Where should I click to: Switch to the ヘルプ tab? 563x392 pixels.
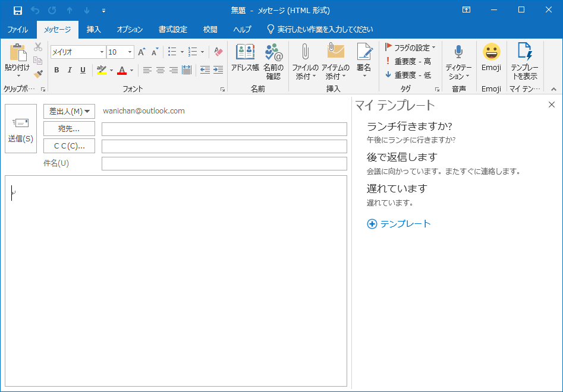point(243,30)
